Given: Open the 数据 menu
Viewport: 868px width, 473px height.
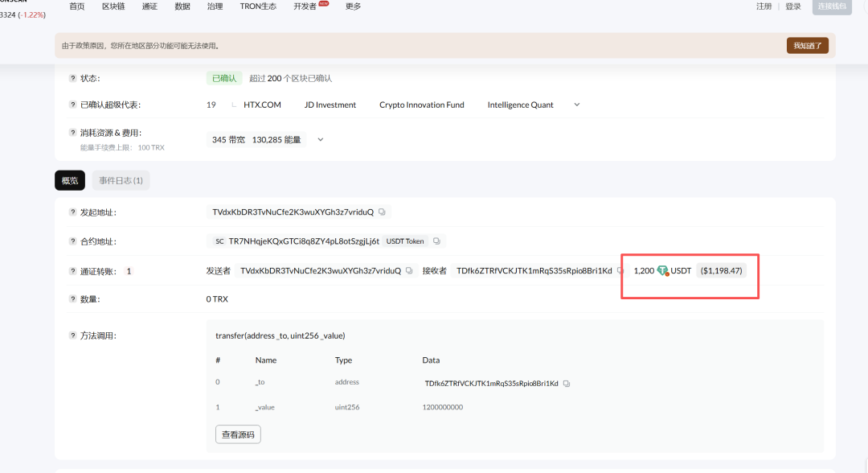Looking at the screenshot, I should 182,6.
